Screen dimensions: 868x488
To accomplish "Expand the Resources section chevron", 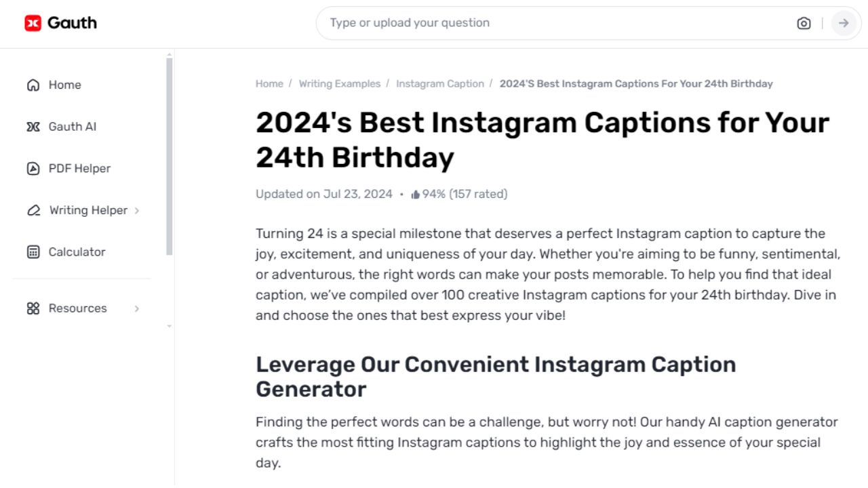I will [x=138, y=308].
